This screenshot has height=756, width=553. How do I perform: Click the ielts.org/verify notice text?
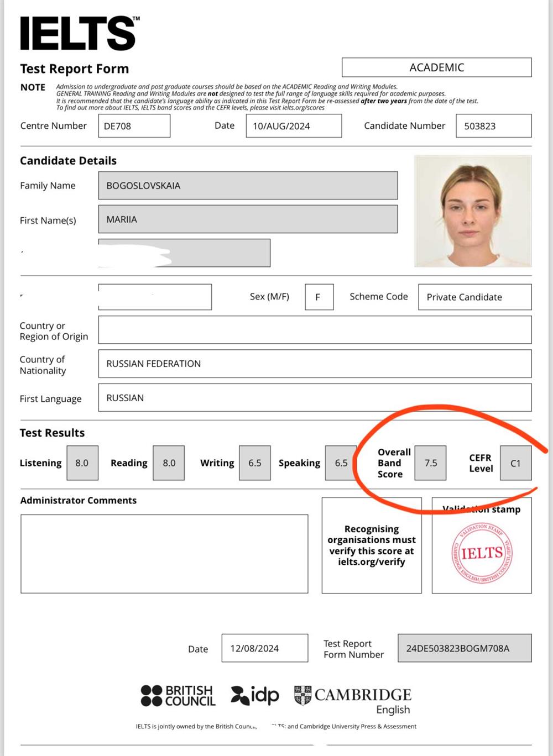point(372,545)
